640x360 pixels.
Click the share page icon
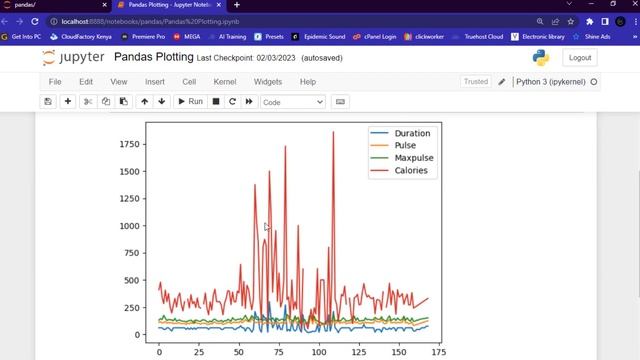click(x=555, y=22)
